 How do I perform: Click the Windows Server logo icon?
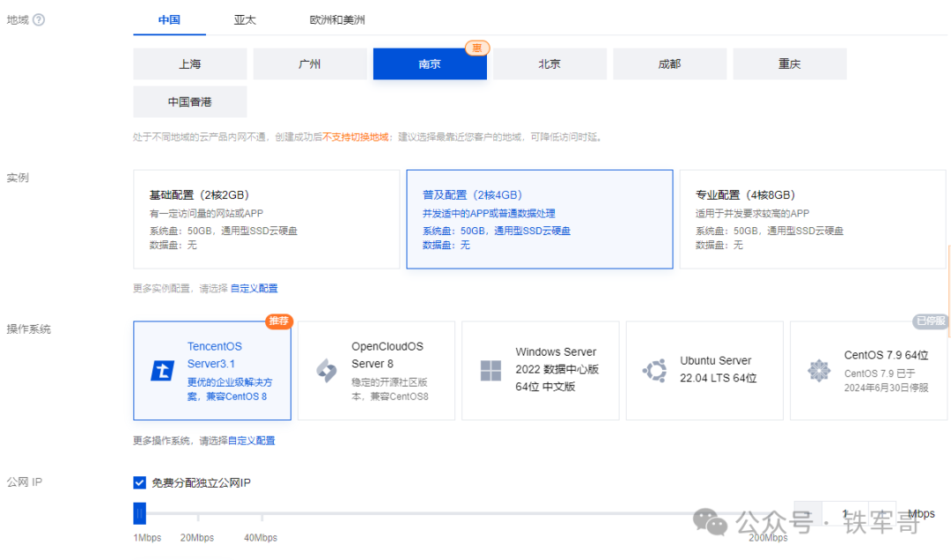tap(490, 370)
